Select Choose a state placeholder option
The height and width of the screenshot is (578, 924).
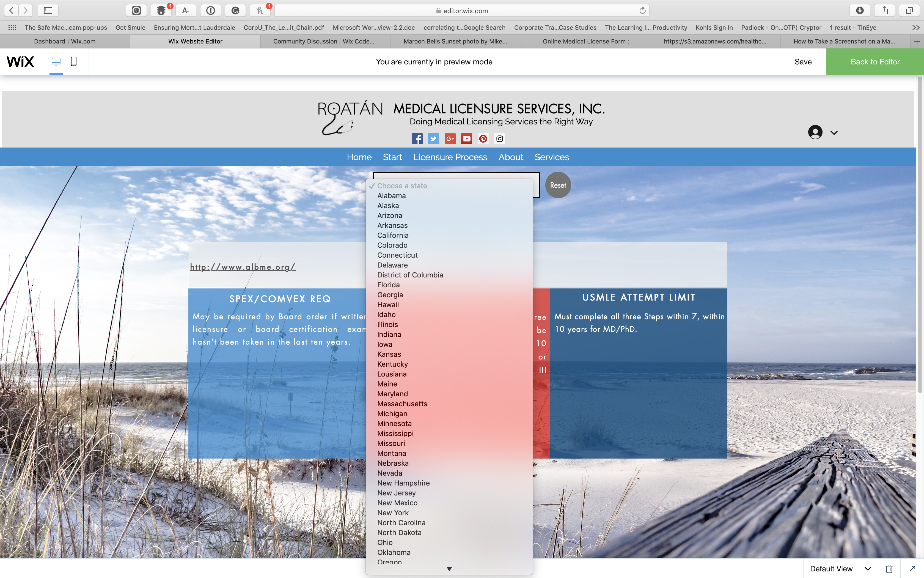tap(449, 186)
